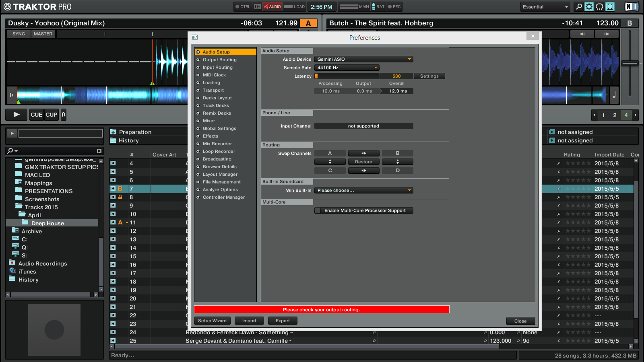Screen dimensions: 644x362
Task: Play Deck A with the play button
Action: click(16, 115)
